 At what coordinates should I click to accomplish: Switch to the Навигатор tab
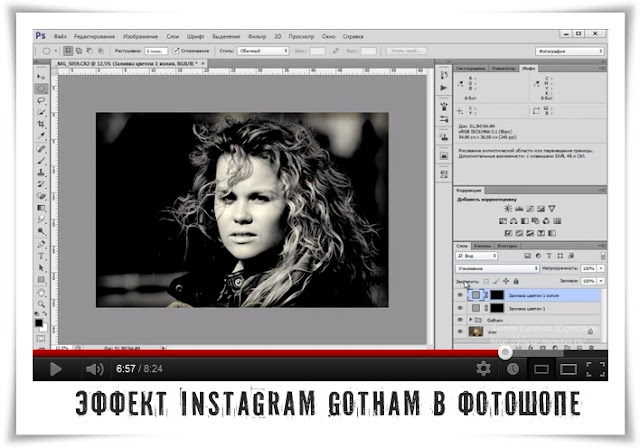point(504,69)
